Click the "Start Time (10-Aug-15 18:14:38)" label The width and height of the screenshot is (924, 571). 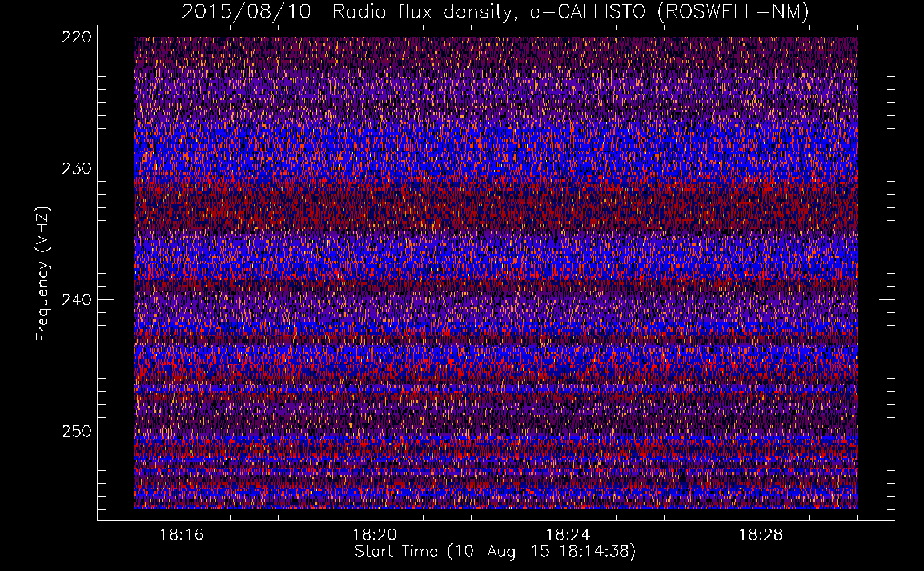(495, 552)
